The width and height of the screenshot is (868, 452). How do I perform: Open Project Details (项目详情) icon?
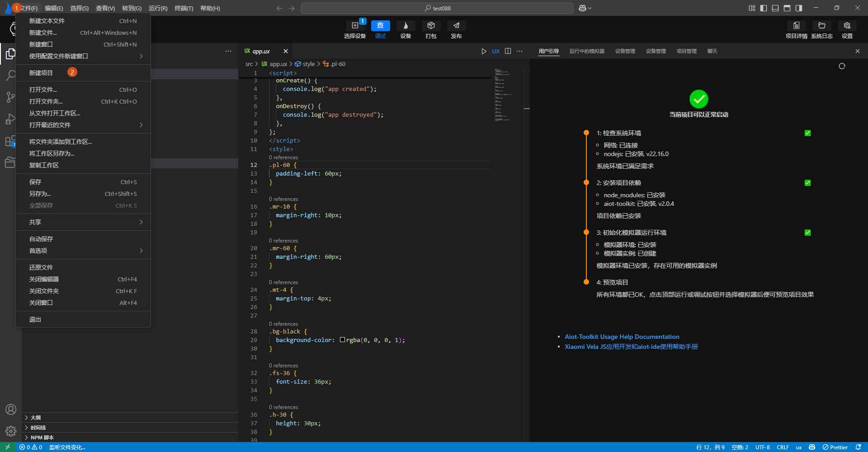(796, 26)
